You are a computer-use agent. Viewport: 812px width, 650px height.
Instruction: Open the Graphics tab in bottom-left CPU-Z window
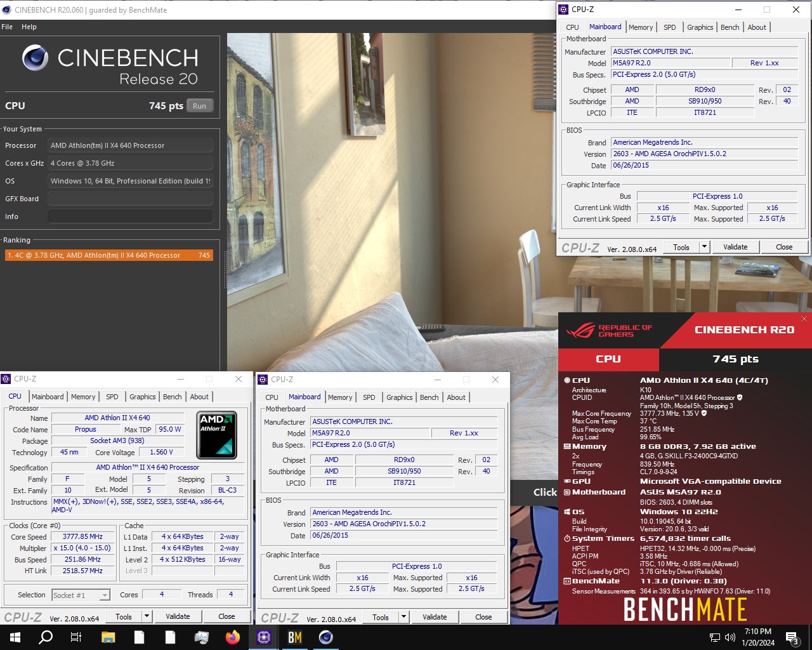tap(143, 397)
